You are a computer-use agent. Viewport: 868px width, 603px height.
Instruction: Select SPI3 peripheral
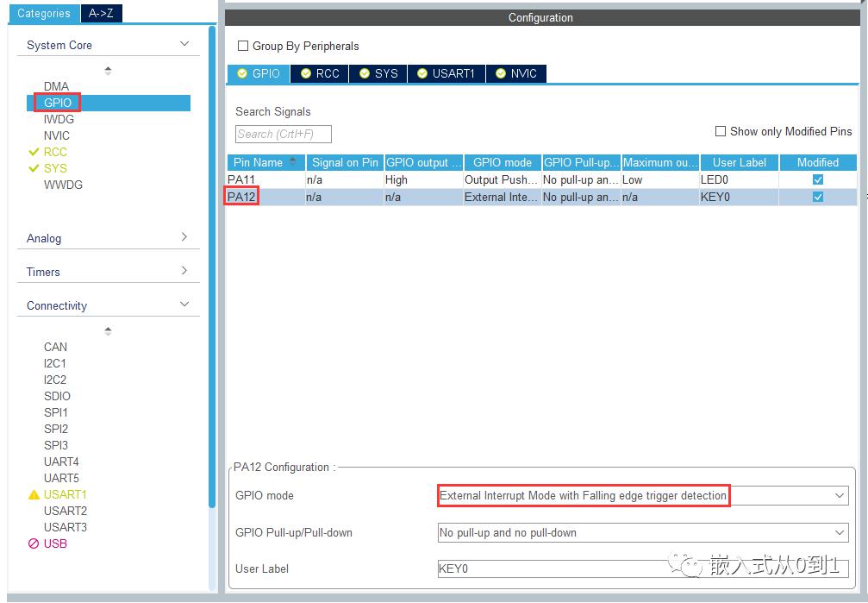pyautogui.click(x=56, y=445)
